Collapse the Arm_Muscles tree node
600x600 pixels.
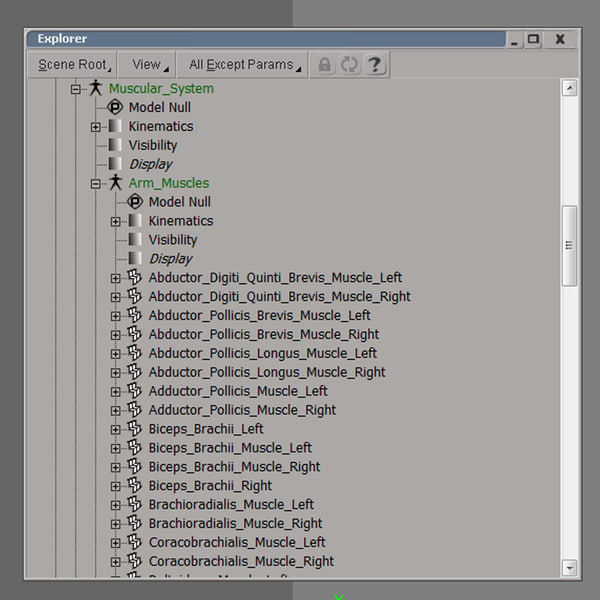pos(96,184)
